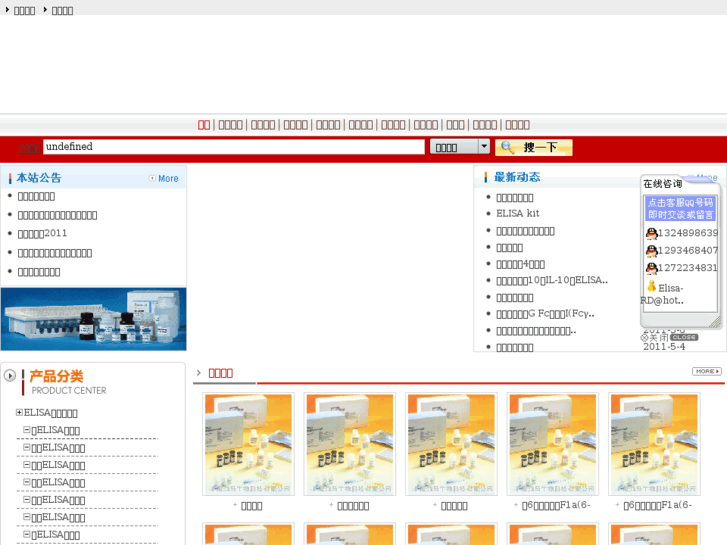This screenshot has height=545, width=727.
Task: Expand the top ELISA category with plus icon
Action: 19,412
